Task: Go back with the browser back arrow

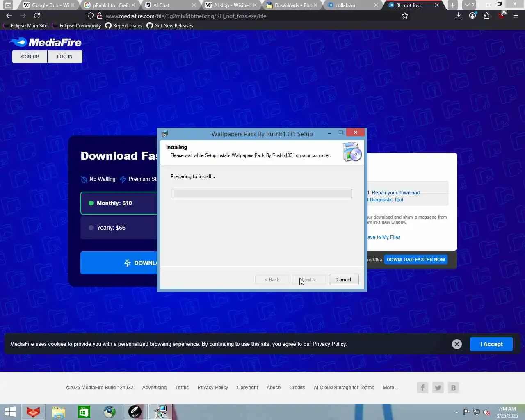Action: tap(9, 16)
